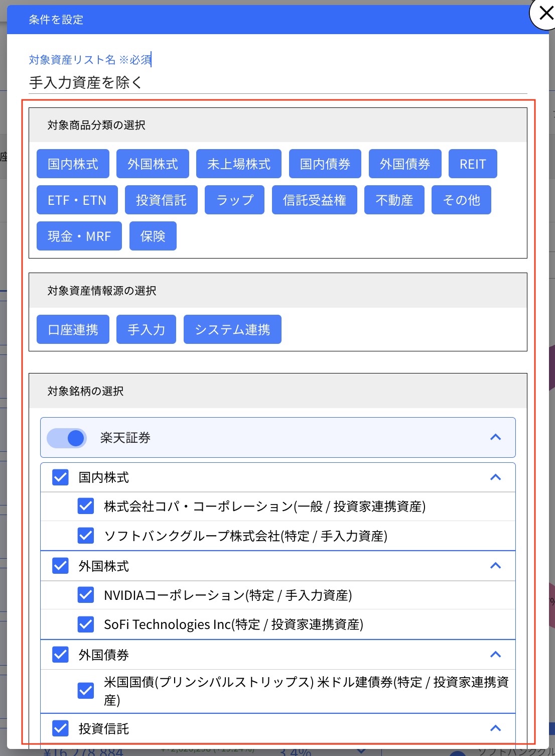Select the 国内株式 product category chip
The width and height of the screenshot is (555, 756).
click(73, 163)
